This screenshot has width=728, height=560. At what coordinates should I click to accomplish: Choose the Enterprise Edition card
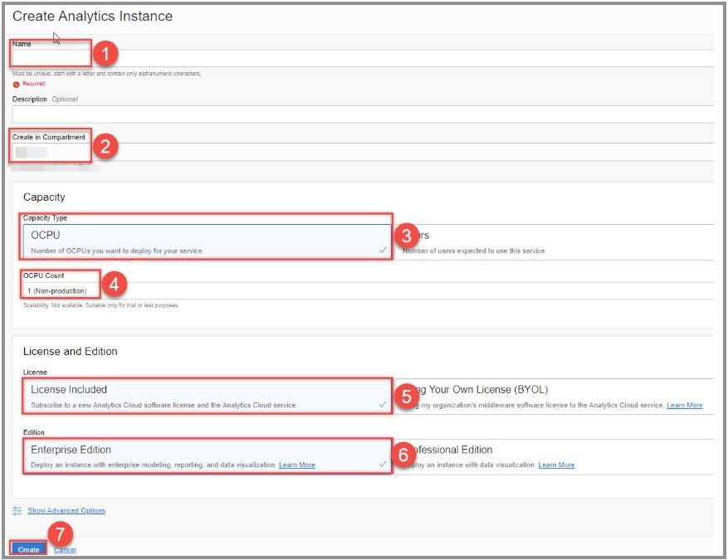coord(207,456)
